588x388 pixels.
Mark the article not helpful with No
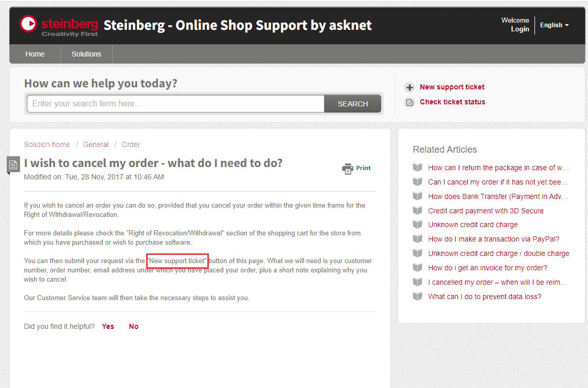(134, 326)
